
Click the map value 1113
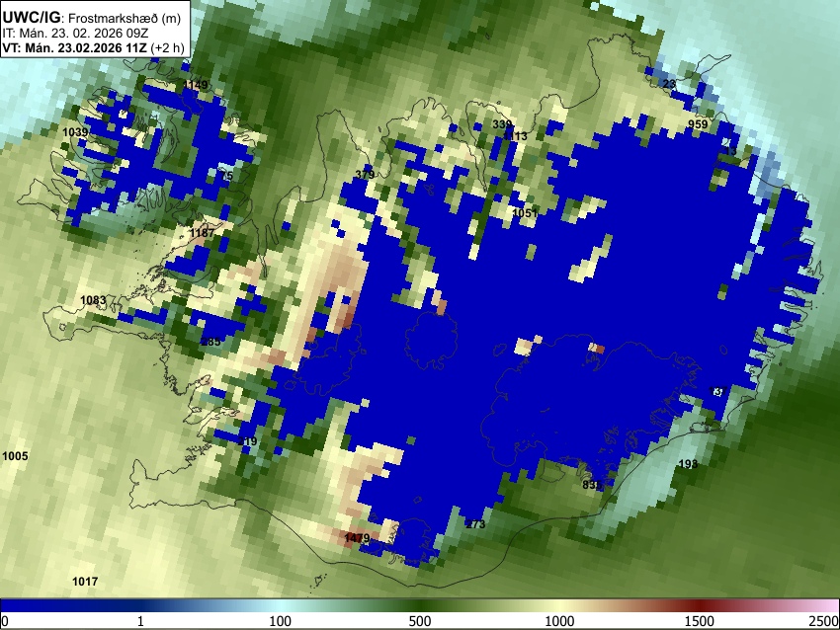coord(515,136)
